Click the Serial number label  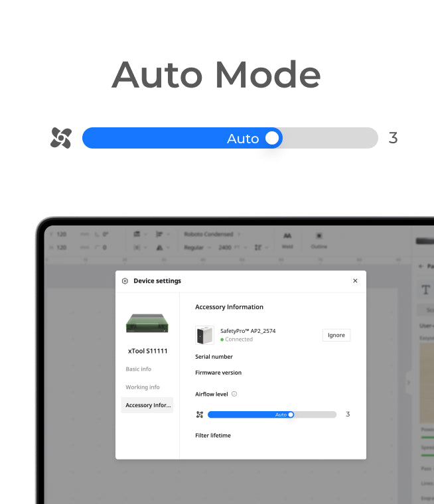pos(214,357)
